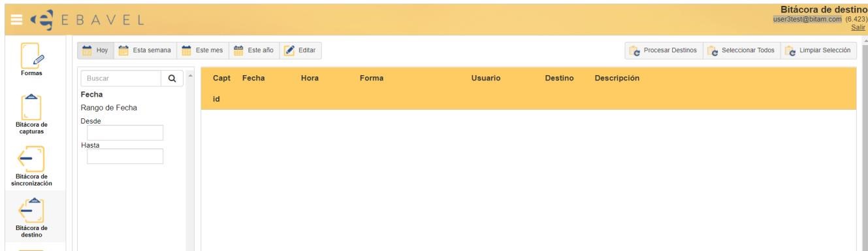Click Seleccionar Todos button

(741, 50)
